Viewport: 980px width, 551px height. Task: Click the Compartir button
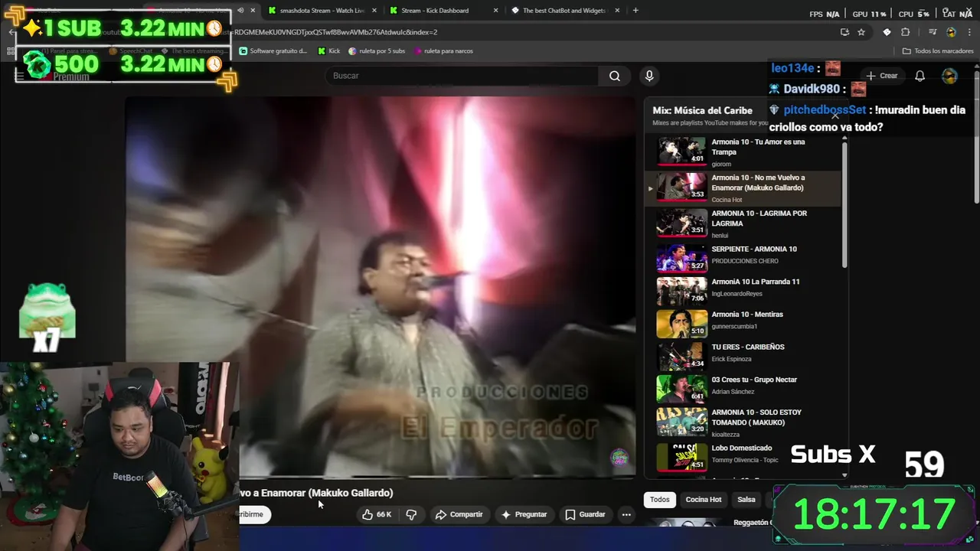(459, 514)
